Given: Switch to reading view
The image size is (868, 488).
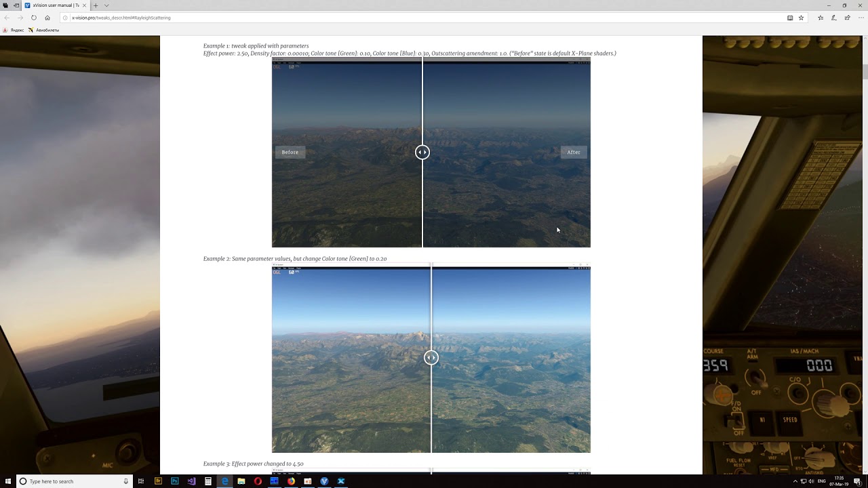Looking at the screenshot, I should 790,18.
